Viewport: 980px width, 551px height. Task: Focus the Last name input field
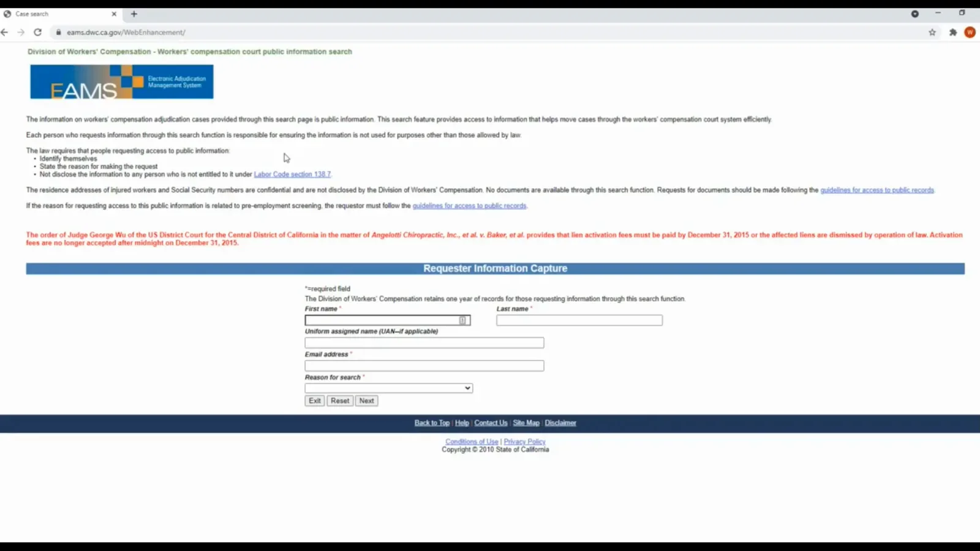tap(579, 320)
